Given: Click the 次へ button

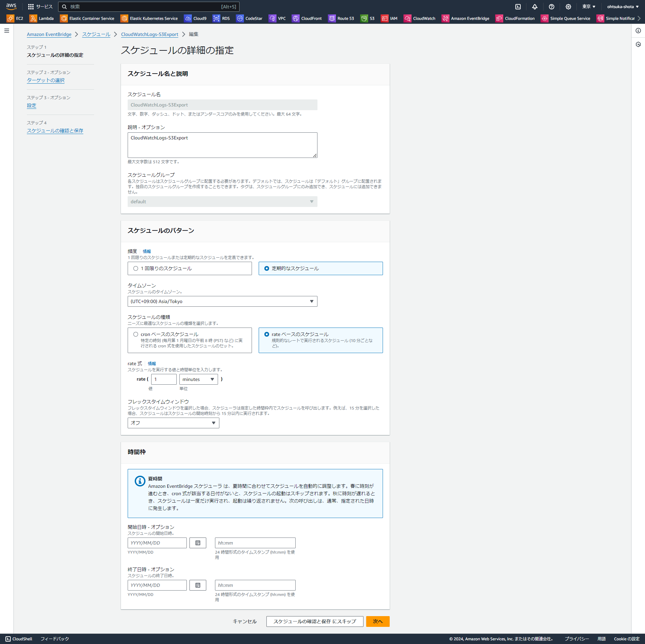Looking at the screenshot, I should point(378,621).
